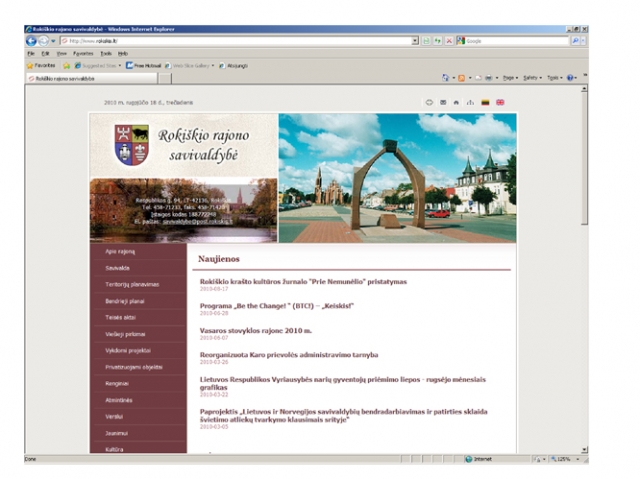
Task: Open the Tools menu in menu bar
Action: click(106, 53)
